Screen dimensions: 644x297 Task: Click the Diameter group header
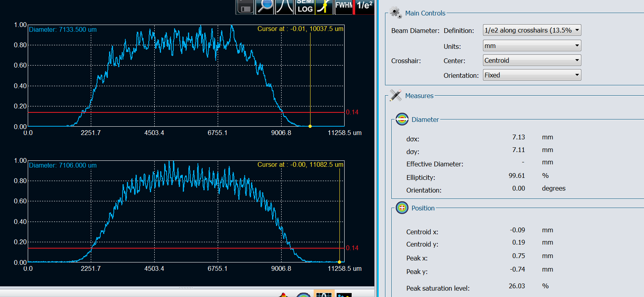click(425, 120)
